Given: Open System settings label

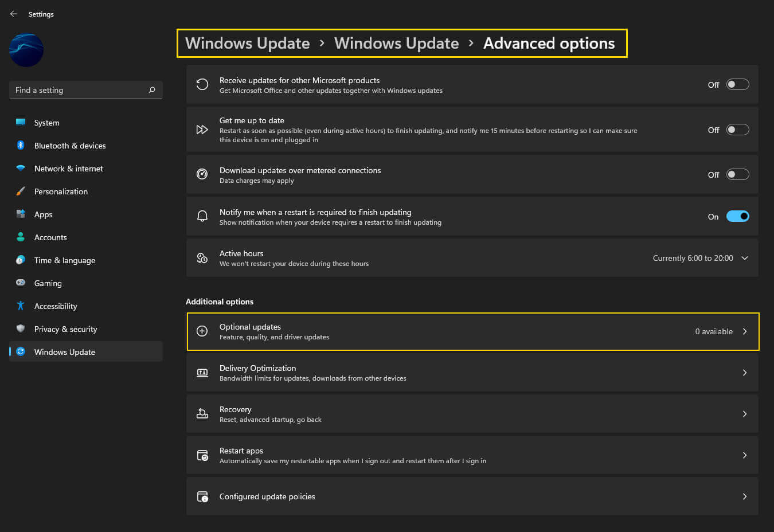Looking at the screenshot, I should (46, 123).
